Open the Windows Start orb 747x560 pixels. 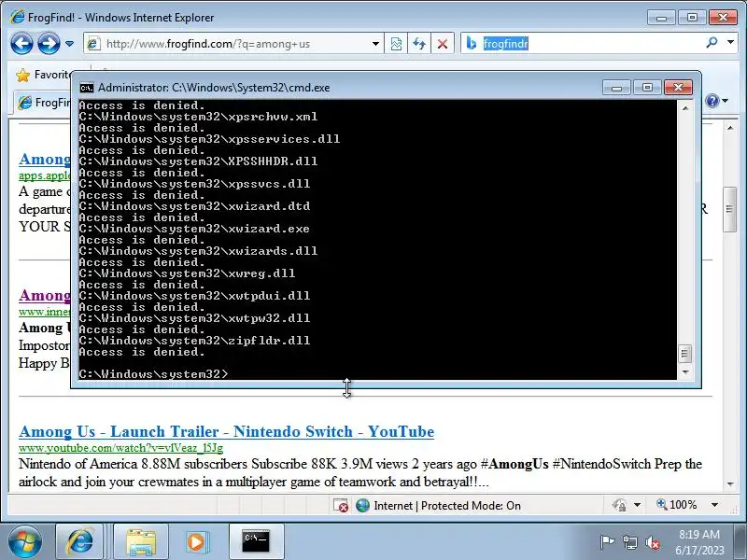click(24, 541)
